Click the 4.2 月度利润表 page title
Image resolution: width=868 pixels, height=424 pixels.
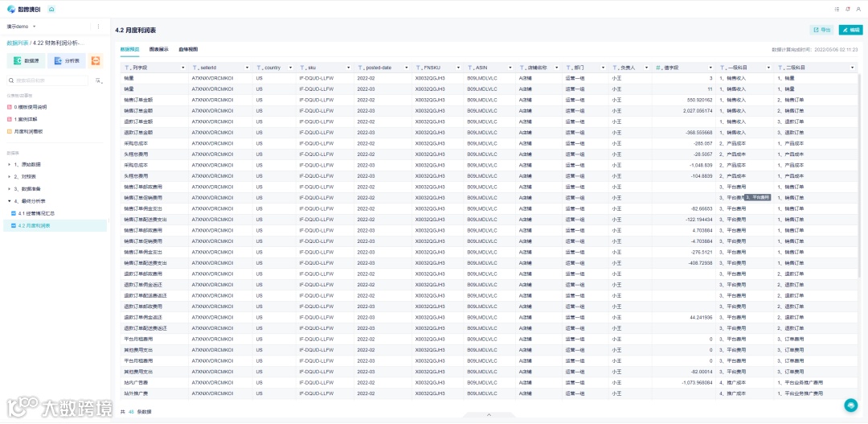coord(136,30)
